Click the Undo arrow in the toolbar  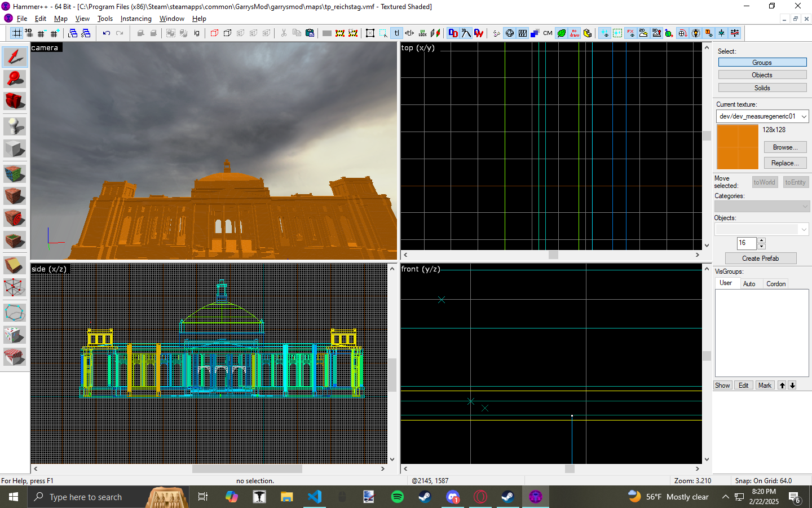point(107,33)
